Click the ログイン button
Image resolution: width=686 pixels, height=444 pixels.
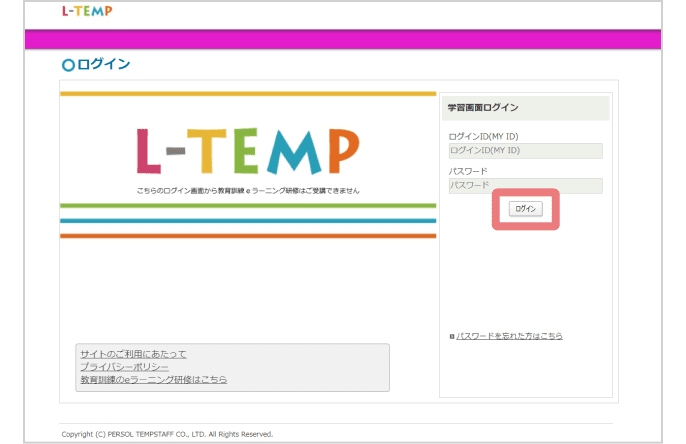pos(525,209)
